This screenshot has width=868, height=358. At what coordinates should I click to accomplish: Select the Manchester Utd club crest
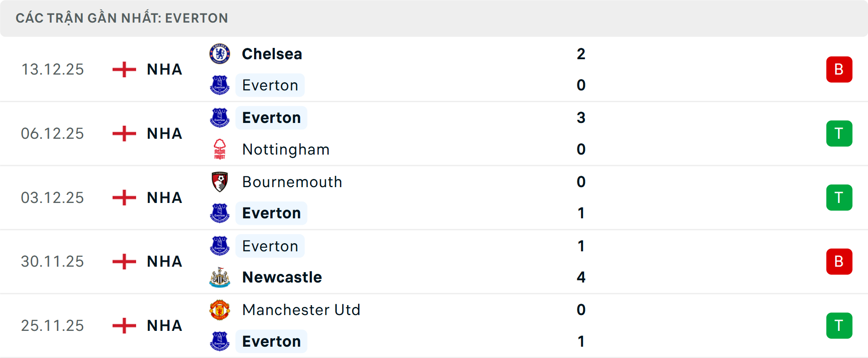tap(220, 310)
